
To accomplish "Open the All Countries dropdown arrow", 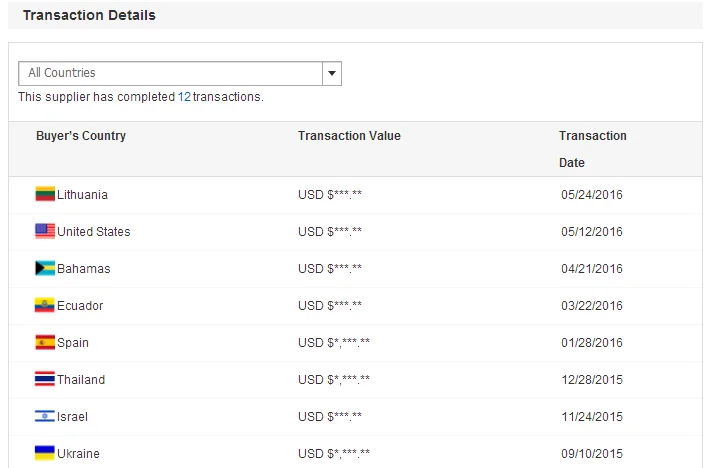I will click(x=332, y=73).
